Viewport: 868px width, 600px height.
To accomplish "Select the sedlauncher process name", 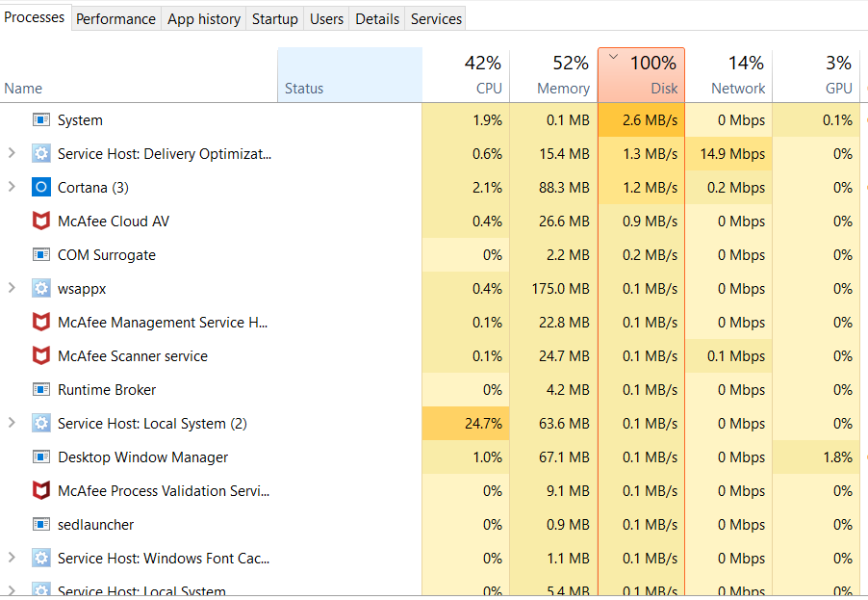I will pos(96,525).
